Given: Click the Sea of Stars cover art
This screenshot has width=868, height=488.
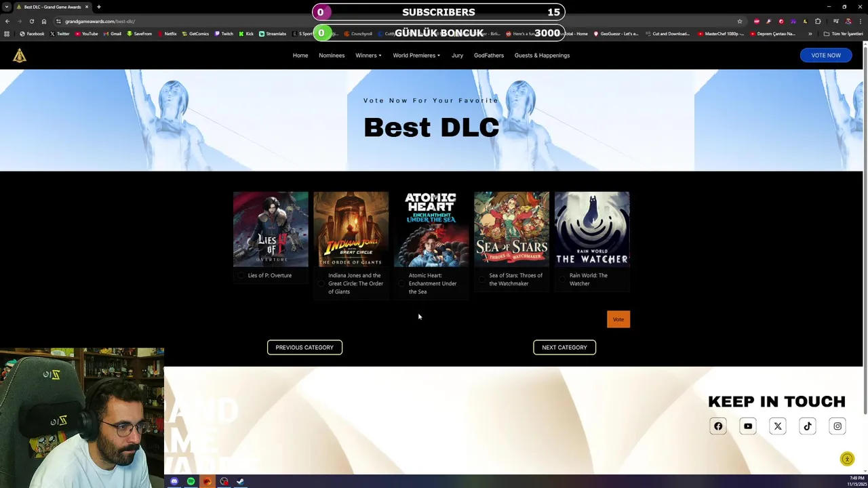Looking at the screenshot, I should [x=511, y=229].
